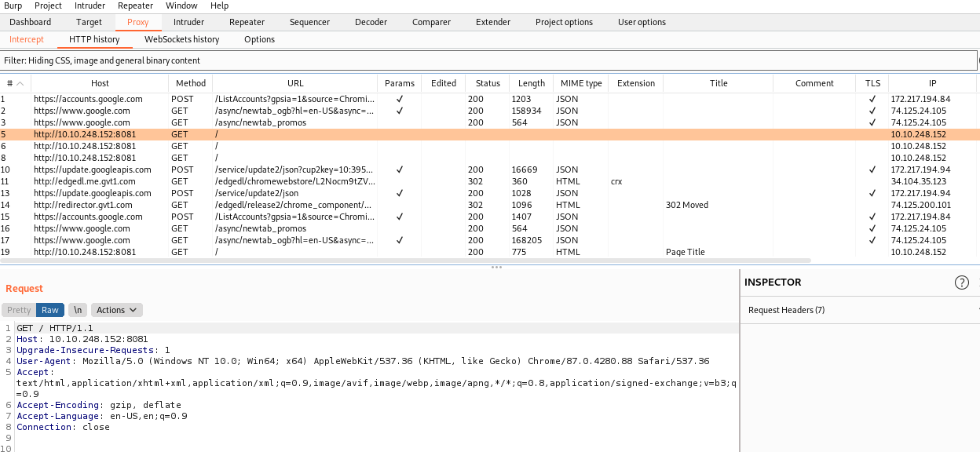
Task: Open the Comparer tab
Action: click(x=430, y=22)
